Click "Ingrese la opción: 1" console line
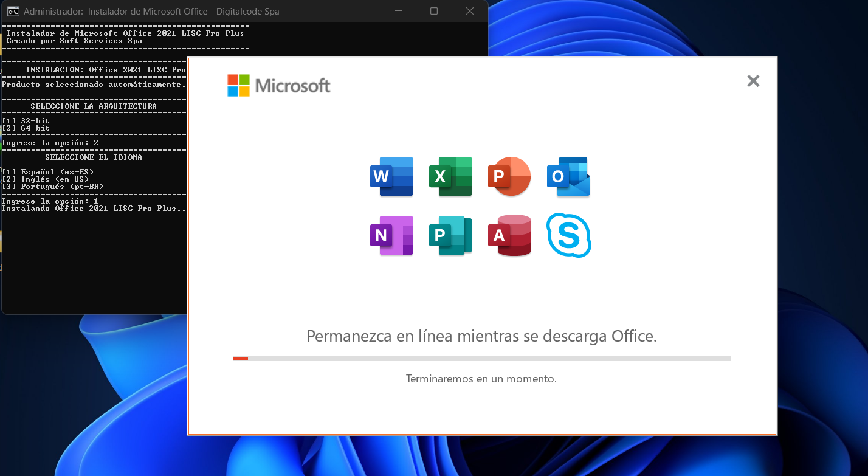Image resolution: width=868 pixels, height=476 pixels. click(x=50, y=201)
